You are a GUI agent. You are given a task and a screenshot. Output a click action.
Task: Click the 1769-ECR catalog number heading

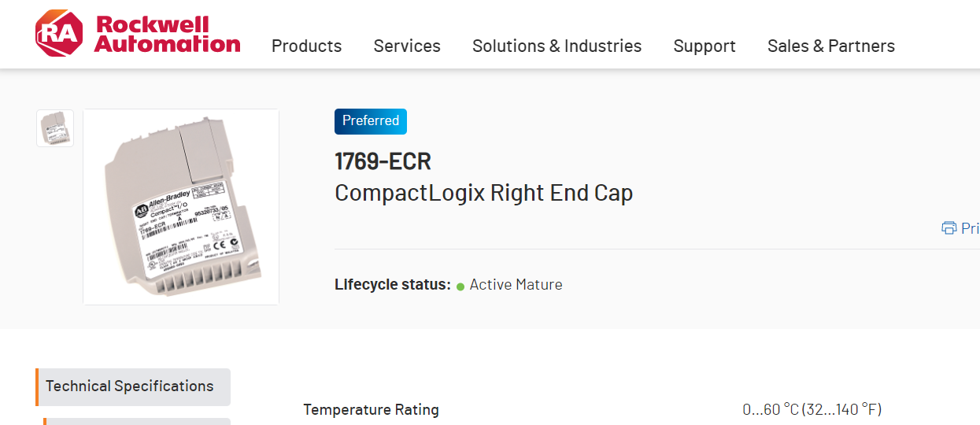383,161
